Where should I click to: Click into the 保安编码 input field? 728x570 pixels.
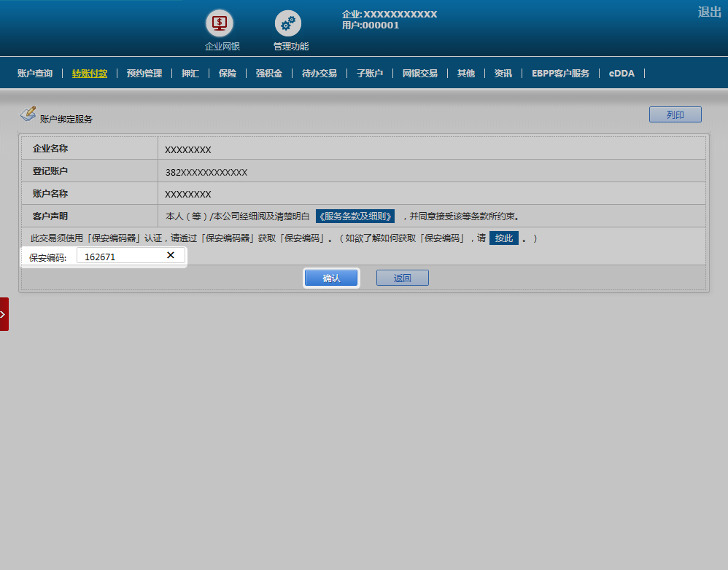(120, 256)
